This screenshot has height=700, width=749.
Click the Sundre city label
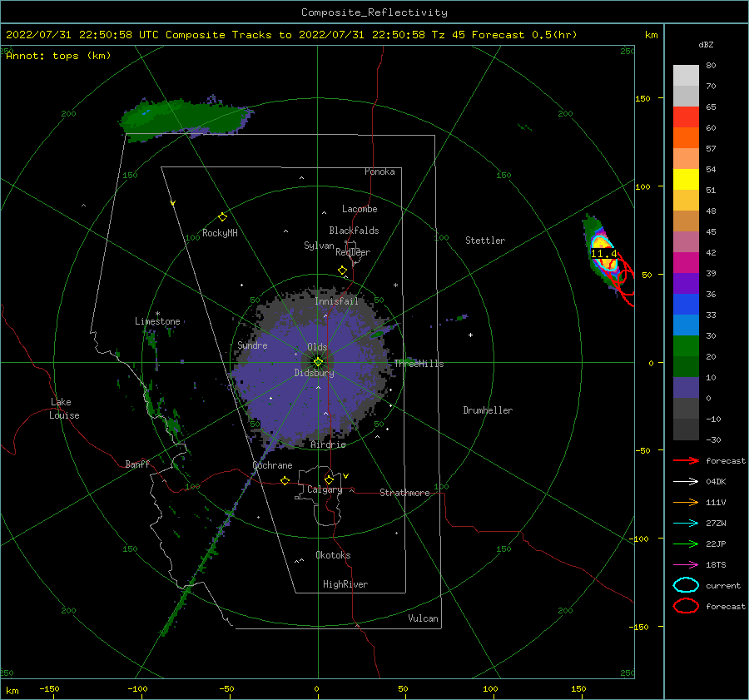[x=252, y=345]
